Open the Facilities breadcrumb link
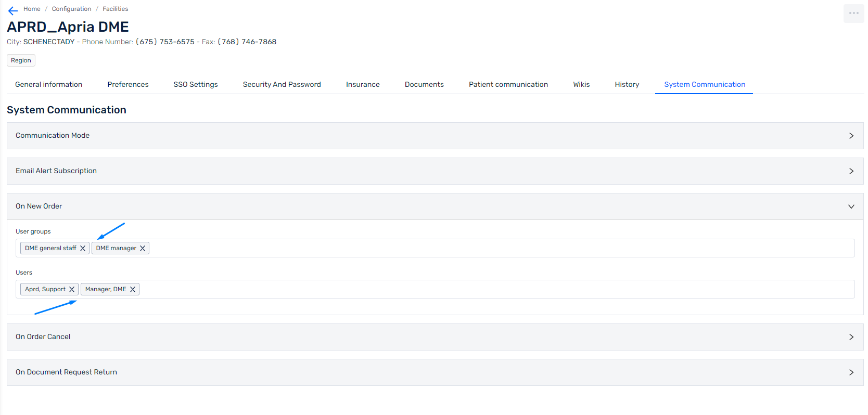868x415 pixels. click(115, 9)
